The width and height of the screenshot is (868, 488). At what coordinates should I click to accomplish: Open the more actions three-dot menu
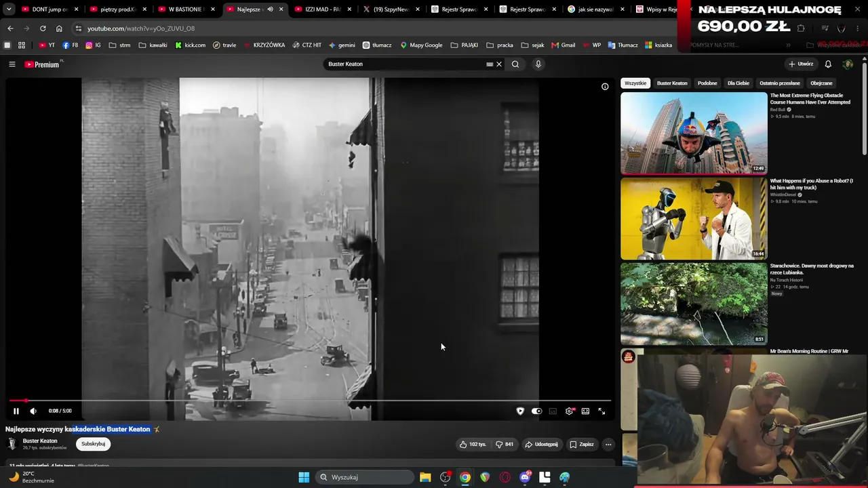click(608, 444)
